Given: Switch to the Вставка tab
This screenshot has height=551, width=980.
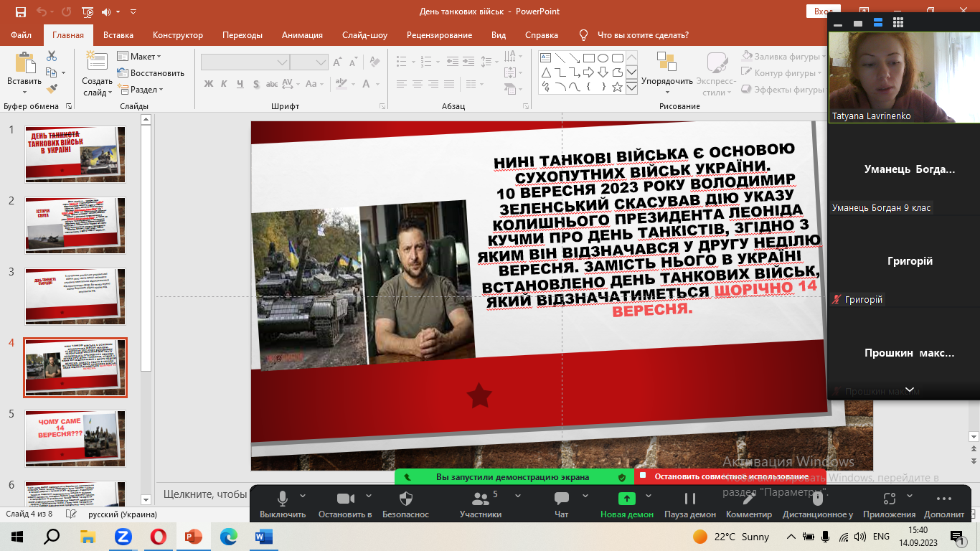Looking at the screenshot, I should (118, 35).
